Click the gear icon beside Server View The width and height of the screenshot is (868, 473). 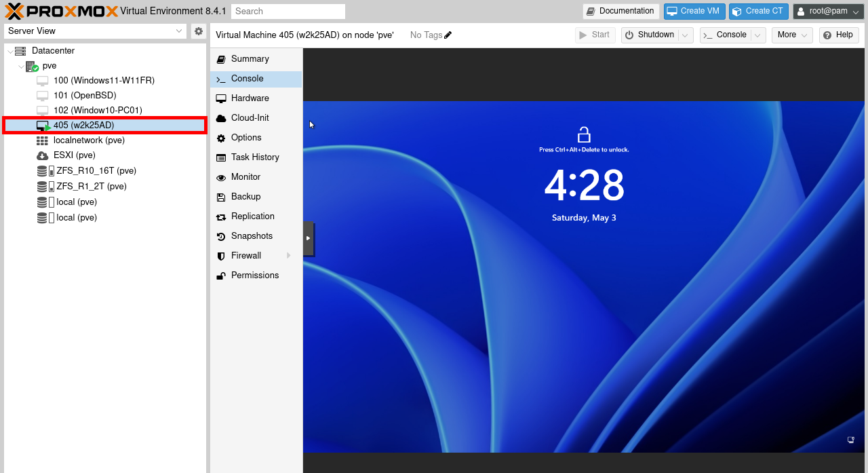[x=198, y=31]
